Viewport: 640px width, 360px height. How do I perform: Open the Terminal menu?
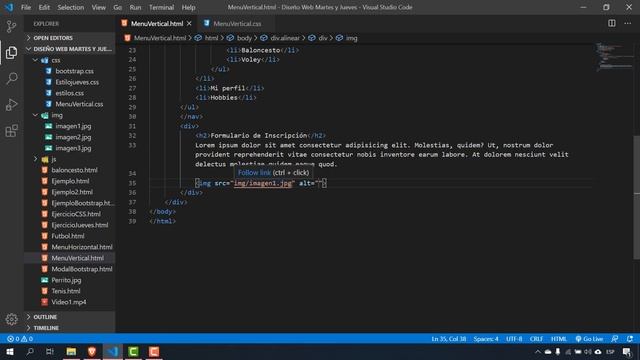[161, 7]
